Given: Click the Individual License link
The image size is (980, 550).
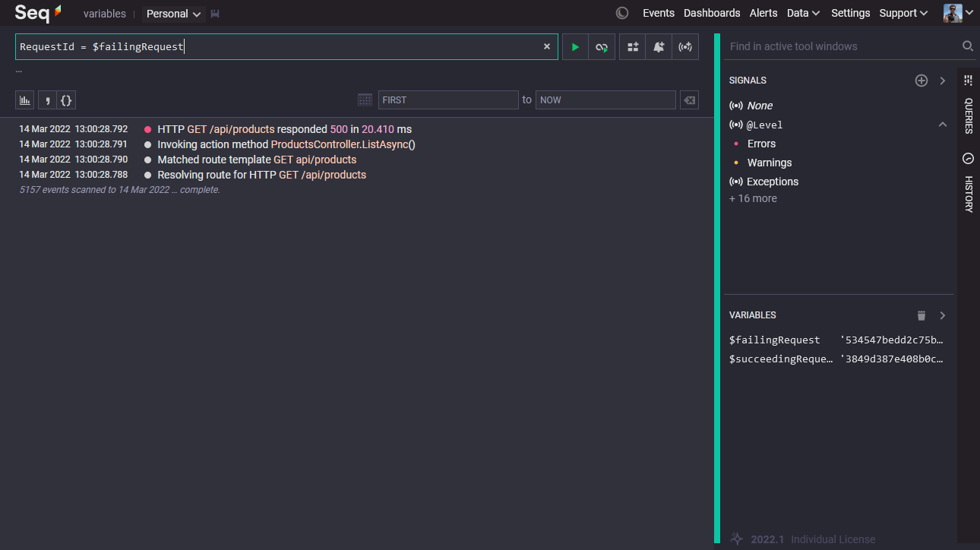Looking at the screenshot, I should [833, 539].
